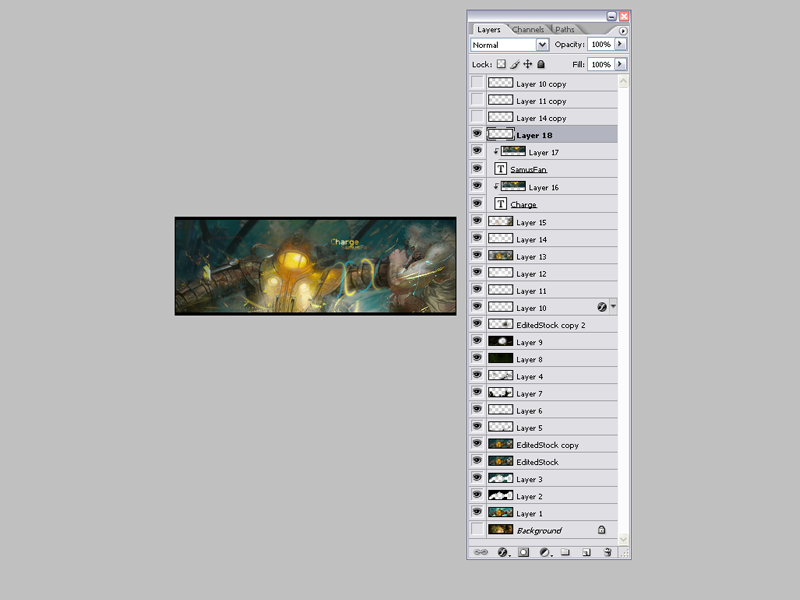Viewport: 800px width, 600px height.
Task: Select the Layer 5 row
Action: pyautogui.click(x=543, y=427)
